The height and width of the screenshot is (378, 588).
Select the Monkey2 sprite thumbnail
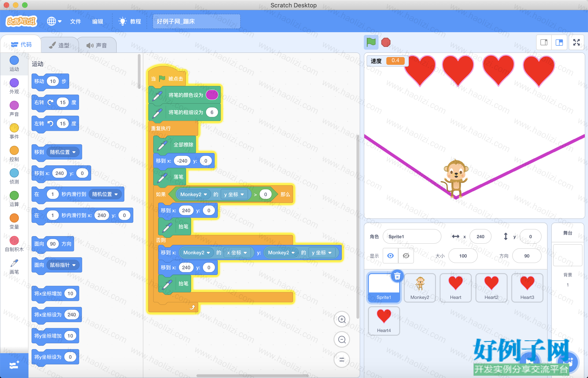[420, 288]
